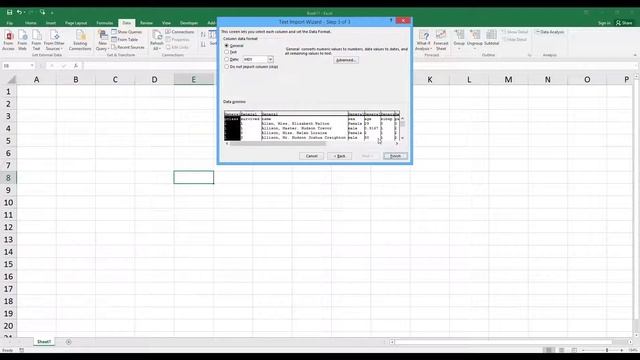
Task: Open the New Query dropdown
Action: 102,40
